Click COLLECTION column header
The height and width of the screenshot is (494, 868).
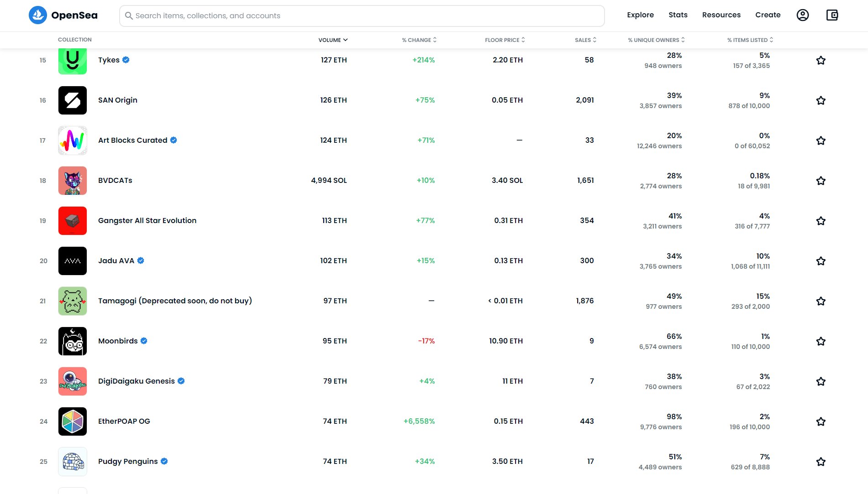coord(75,40)
